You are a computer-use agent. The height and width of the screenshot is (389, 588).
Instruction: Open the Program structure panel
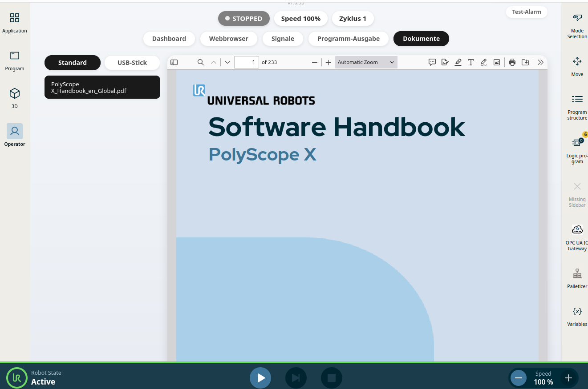coord(577,107)
